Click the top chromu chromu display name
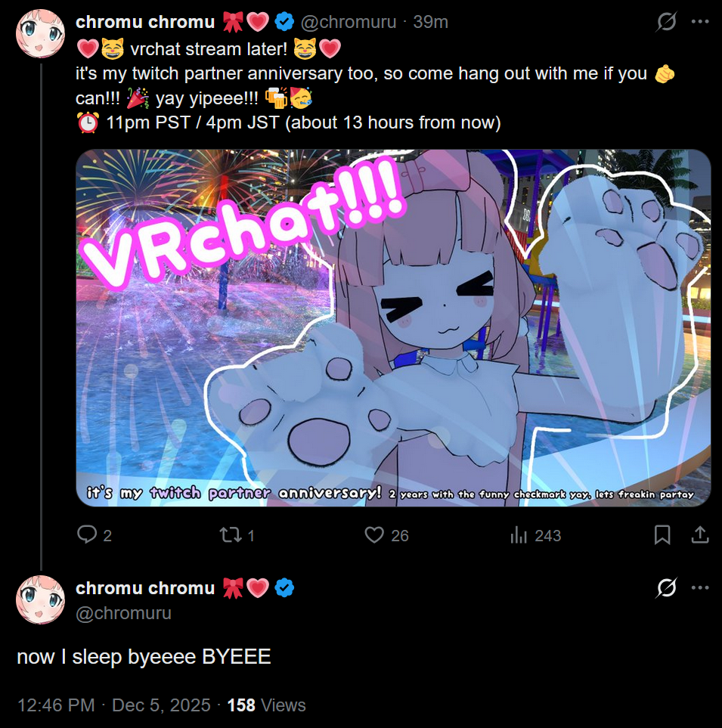Image resolution: width=722 pixels, height=728 pixels. click(145, 22)
